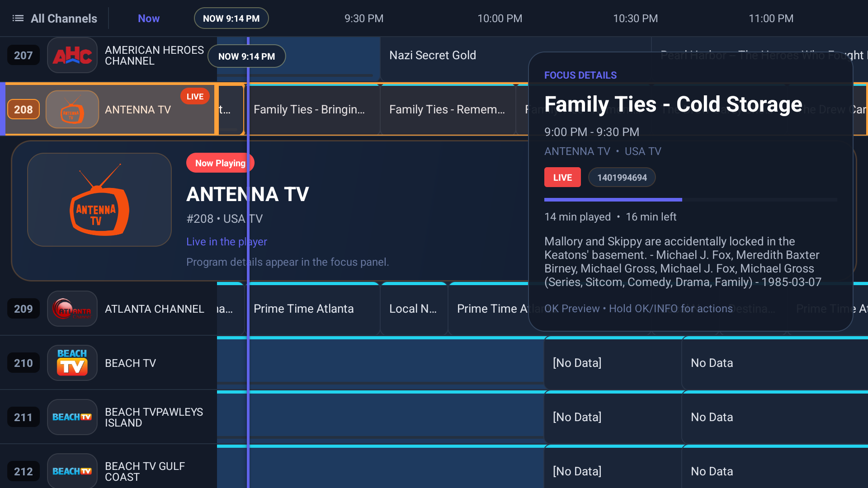Select the FOCUS DETAILS panel heading

coord(580,75)
